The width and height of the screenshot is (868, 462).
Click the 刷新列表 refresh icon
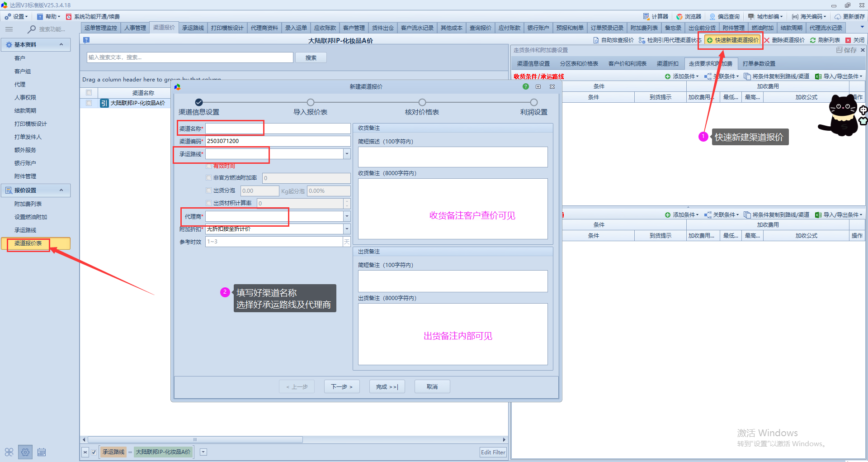(x=813, y=40)
